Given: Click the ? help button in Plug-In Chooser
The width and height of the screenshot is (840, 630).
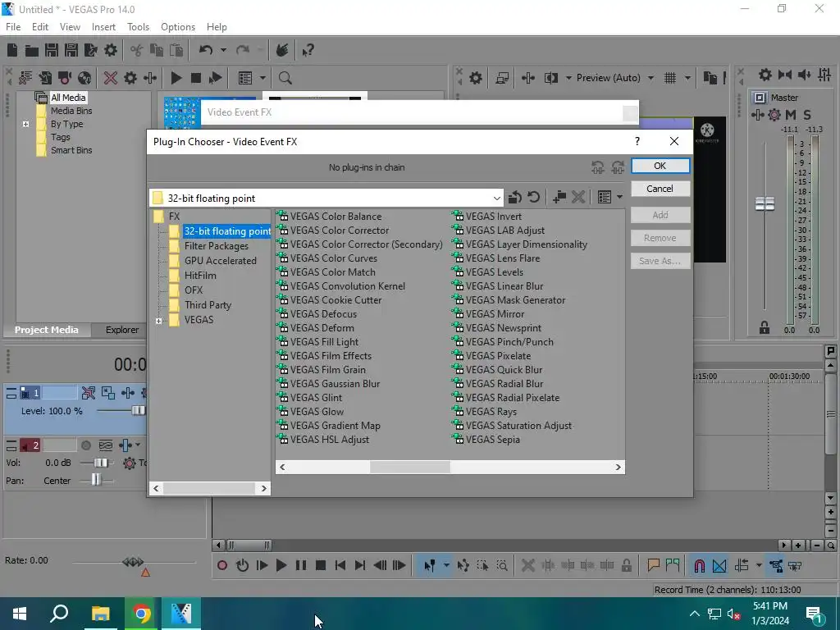Looking at the screenshot, I should coord(637,141).
